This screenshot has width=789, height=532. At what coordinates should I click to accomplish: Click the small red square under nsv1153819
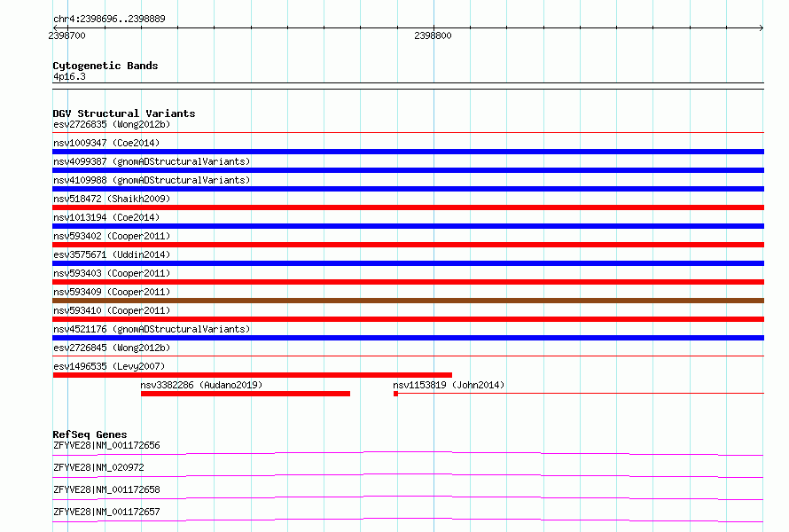(396, 394)
